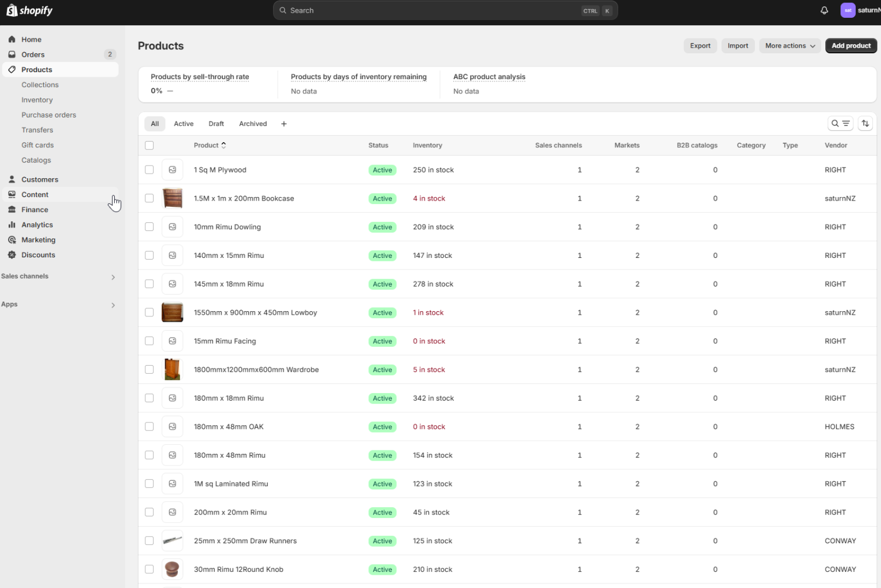Click the Discounts sidebar icon

click(x=11, y=255)
